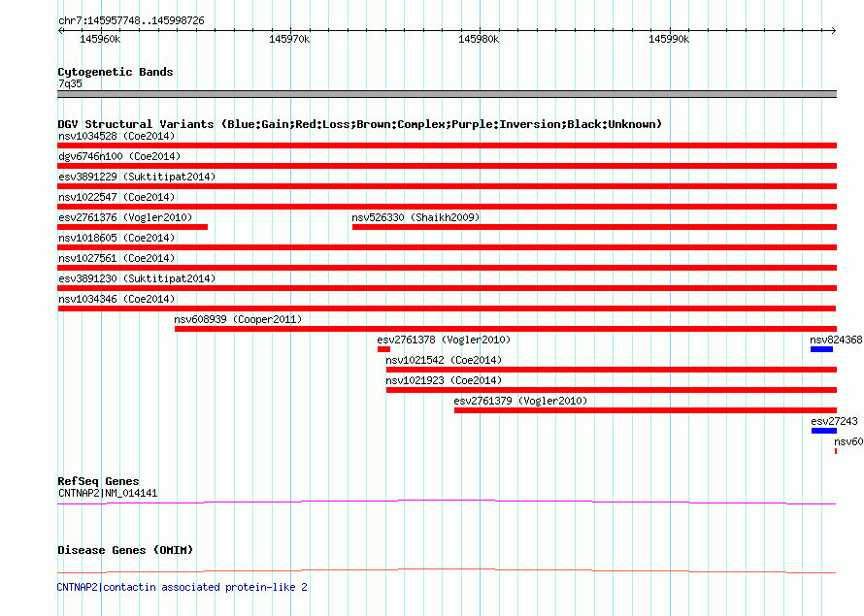Screen dimensions: 864x616
Task: Open the nsv1021923 (Coe2014) variant bar
Action: (x=610, y=390)
